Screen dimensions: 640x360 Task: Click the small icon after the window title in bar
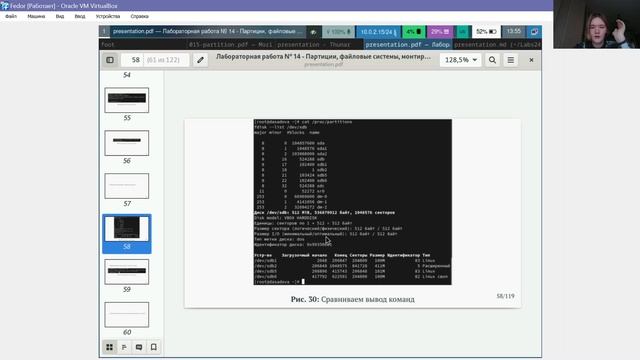click(313, 31)
